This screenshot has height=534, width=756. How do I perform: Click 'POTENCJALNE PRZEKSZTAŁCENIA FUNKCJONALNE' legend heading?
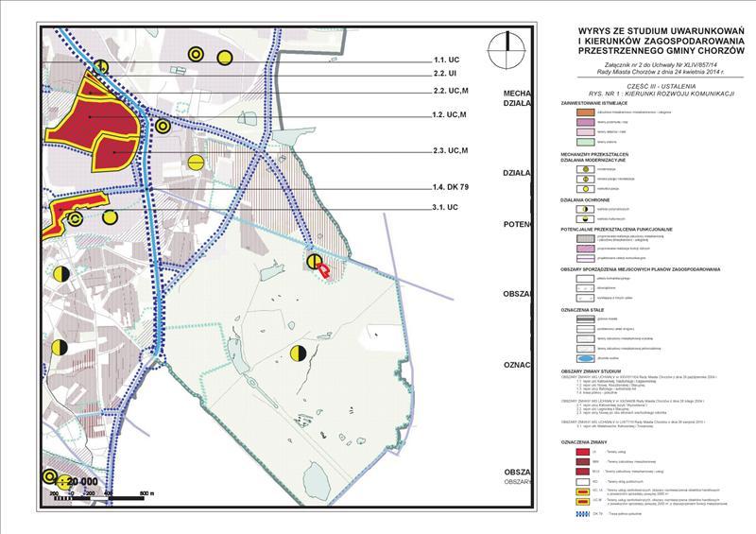pyautogui.click(x=617, y=230)
